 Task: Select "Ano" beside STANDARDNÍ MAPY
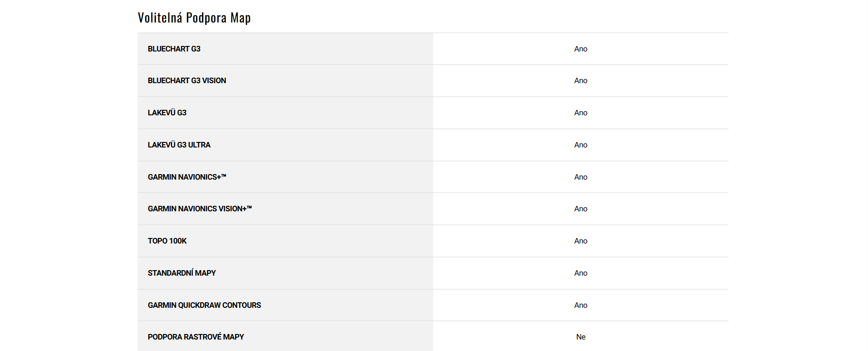pos(581,273)
